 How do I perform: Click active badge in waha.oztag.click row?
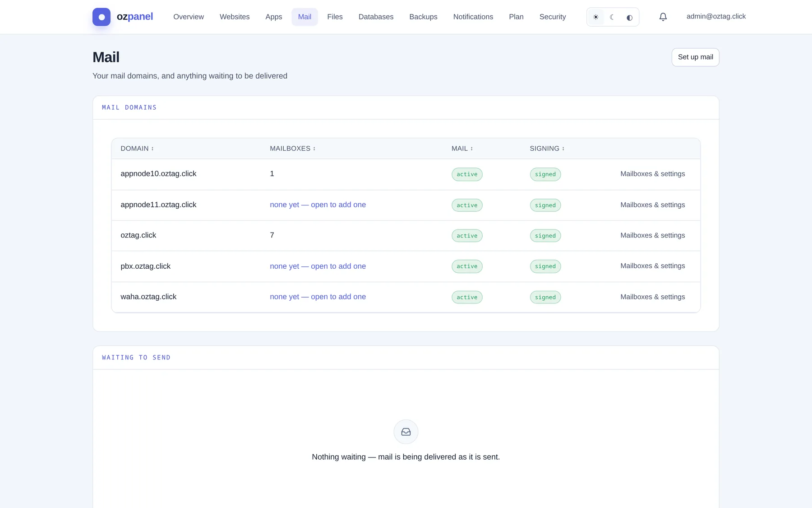[467, 297]
